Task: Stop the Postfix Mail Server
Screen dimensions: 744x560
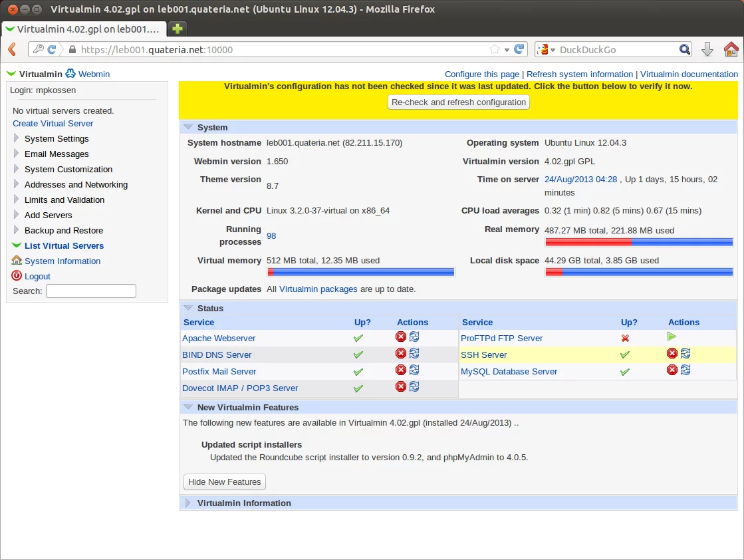Action: [401, 370]
